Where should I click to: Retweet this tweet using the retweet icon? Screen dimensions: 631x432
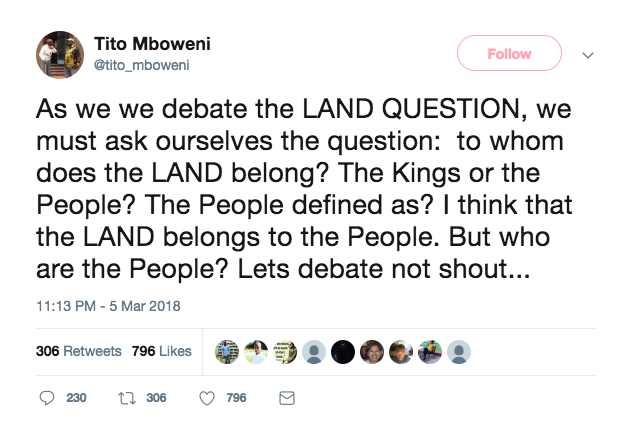(125, 398)
